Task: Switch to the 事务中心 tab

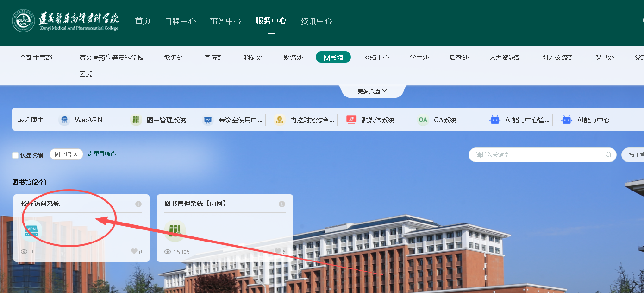Action: coord(225,21)
